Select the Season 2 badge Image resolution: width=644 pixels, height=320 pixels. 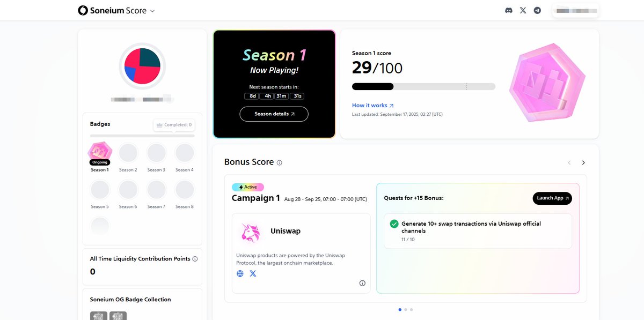click(x=128, y=153)
